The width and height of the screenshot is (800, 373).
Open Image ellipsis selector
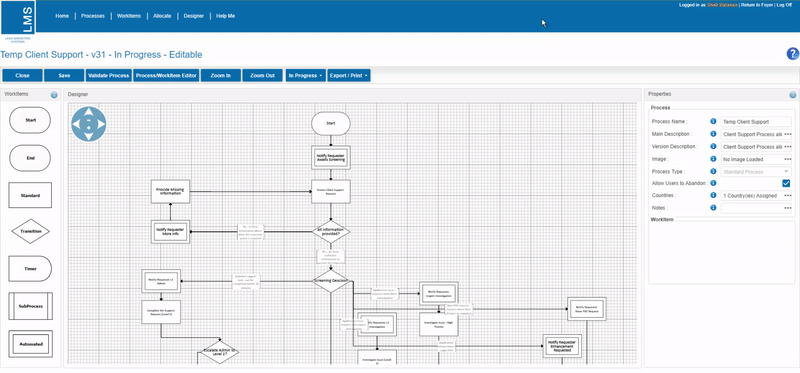pos(787,159)
